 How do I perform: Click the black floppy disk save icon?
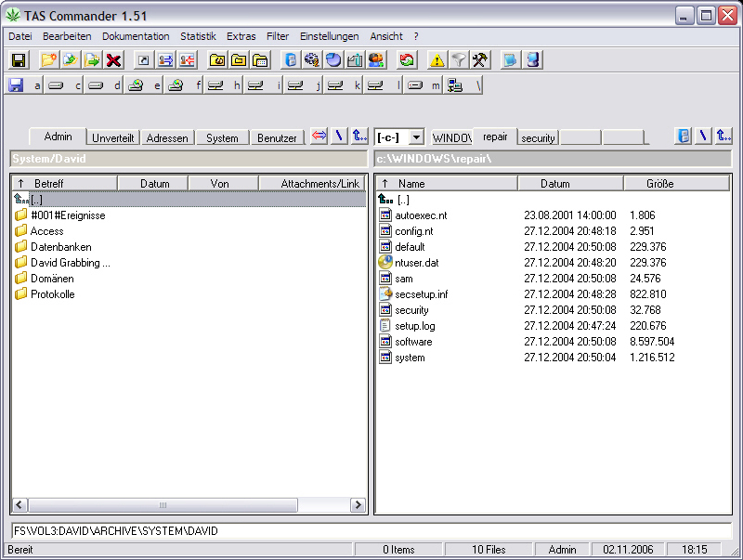tap(19, 60)
